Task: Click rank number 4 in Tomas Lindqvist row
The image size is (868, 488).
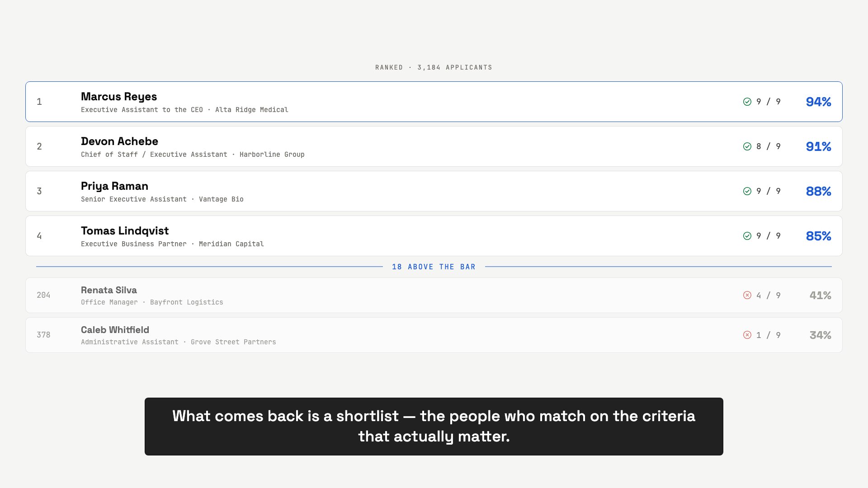Action: pyautogui.click(x=39, y=236)
